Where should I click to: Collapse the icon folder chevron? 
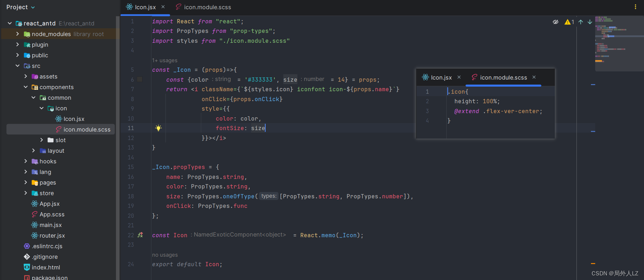tap(42, 108)
